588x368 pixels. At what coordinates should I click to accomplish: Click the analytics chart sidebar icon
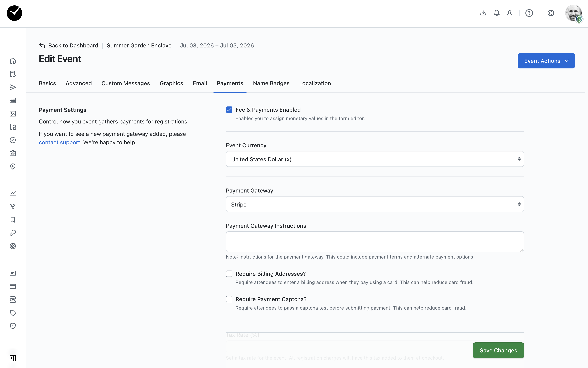point(13,193)
